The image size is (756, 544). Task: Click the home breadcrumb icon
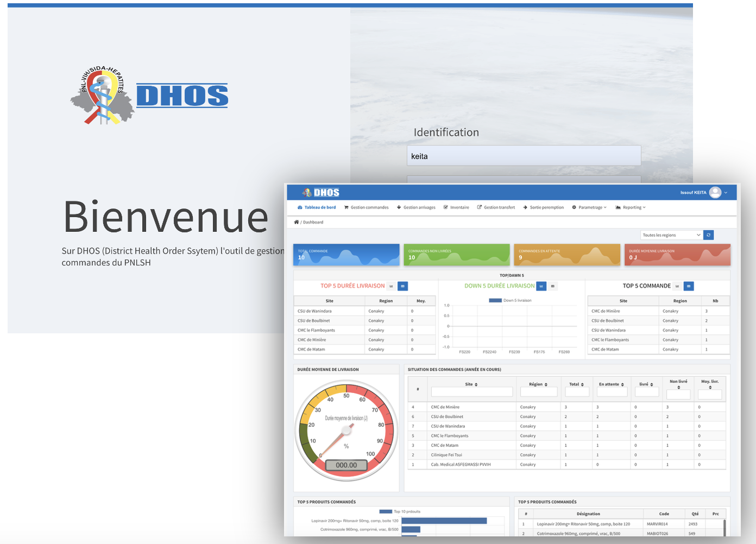coord(297,222)
